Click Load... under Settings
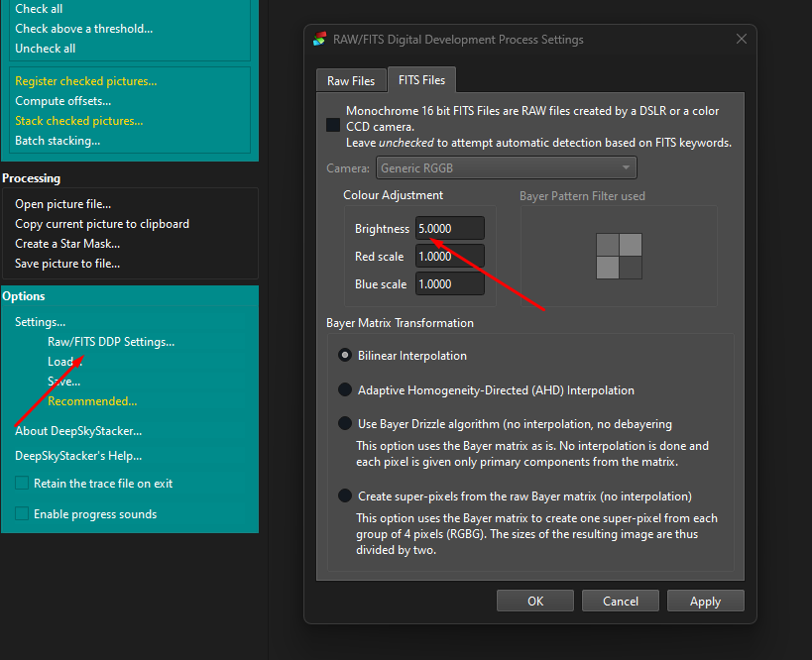812x660 pixels. click(64, 362)
